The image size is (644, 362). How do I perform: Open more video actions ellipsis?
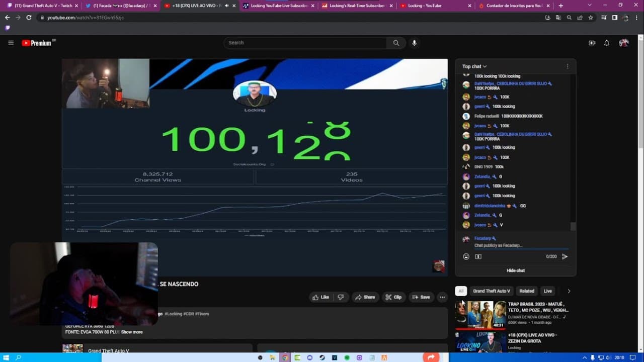pos(442,297)
